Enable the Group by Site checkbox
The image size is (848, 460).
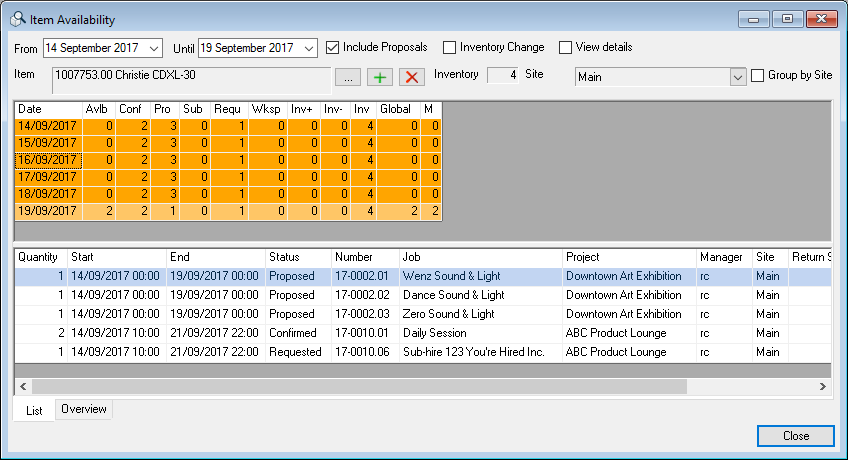pyautogui.click(x=757, y=75)
